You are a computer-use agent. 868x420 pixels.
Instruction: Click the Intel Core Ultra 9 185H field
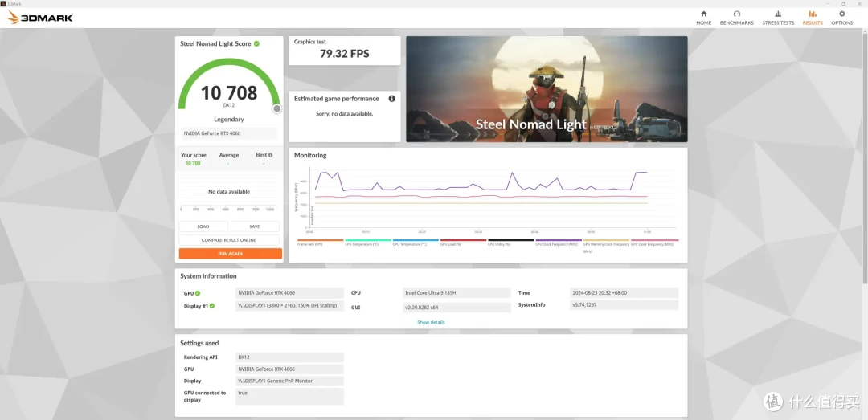point(457,293)
